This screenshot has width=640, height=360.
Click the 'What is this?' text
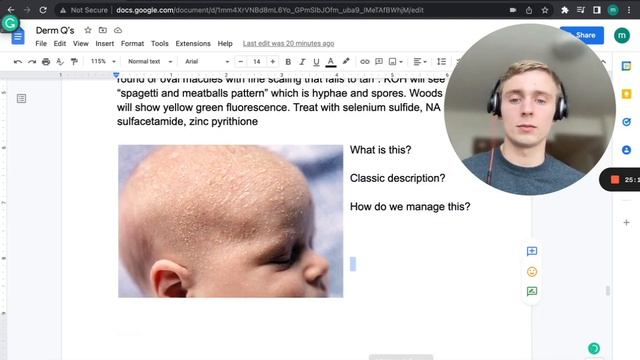[x=380, y=150]
